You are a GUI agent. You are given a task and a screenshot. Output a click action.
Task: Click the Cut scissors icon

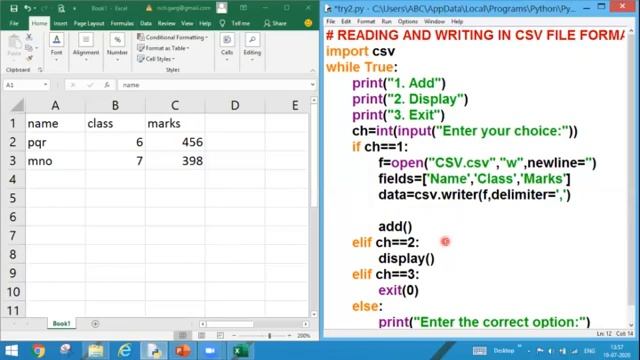[29, 37]
